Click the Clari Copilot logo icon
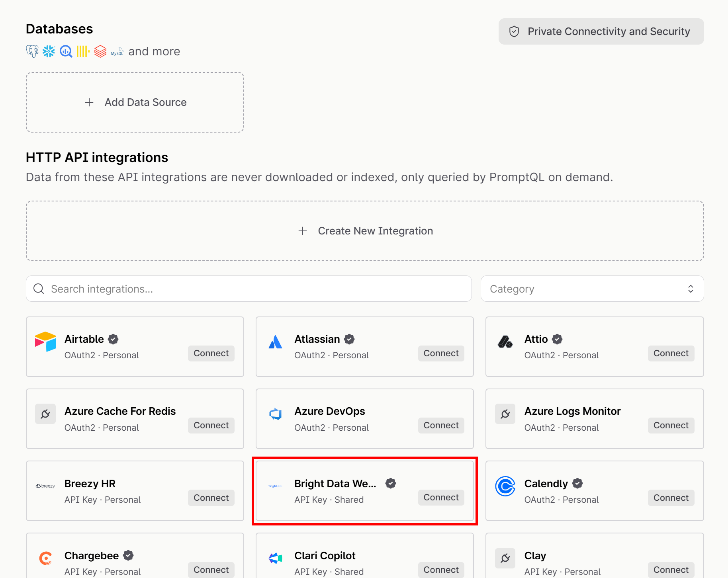728x578 pixels. coord(275,558)
